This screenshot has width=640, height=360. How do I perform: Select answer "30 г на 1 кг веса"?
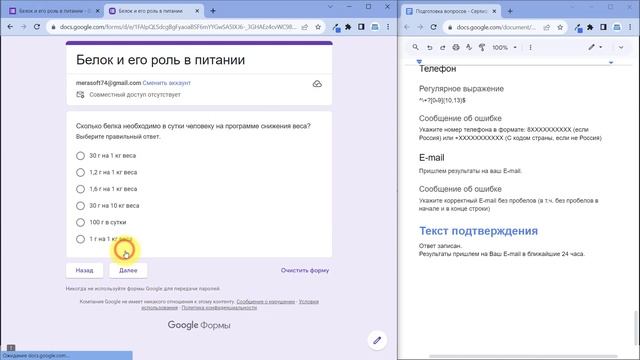point(80,156)
